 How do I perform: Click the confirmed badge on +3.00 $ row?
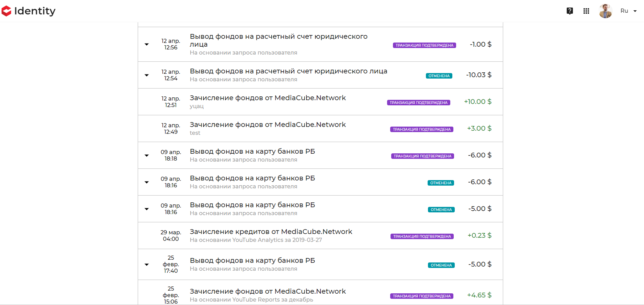(422, 129)
